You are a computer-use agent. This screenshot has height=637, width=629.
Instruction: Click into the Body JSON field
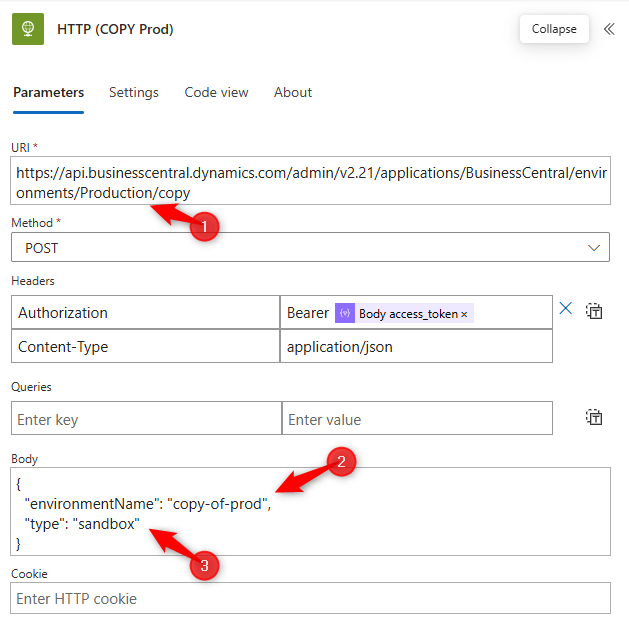(310, 511)
